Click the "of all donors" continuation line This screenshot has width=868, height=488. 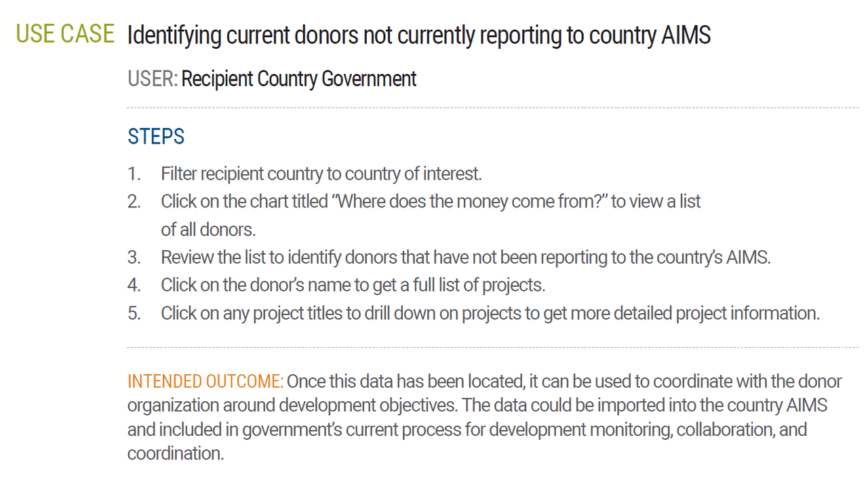tap(208, 230)
